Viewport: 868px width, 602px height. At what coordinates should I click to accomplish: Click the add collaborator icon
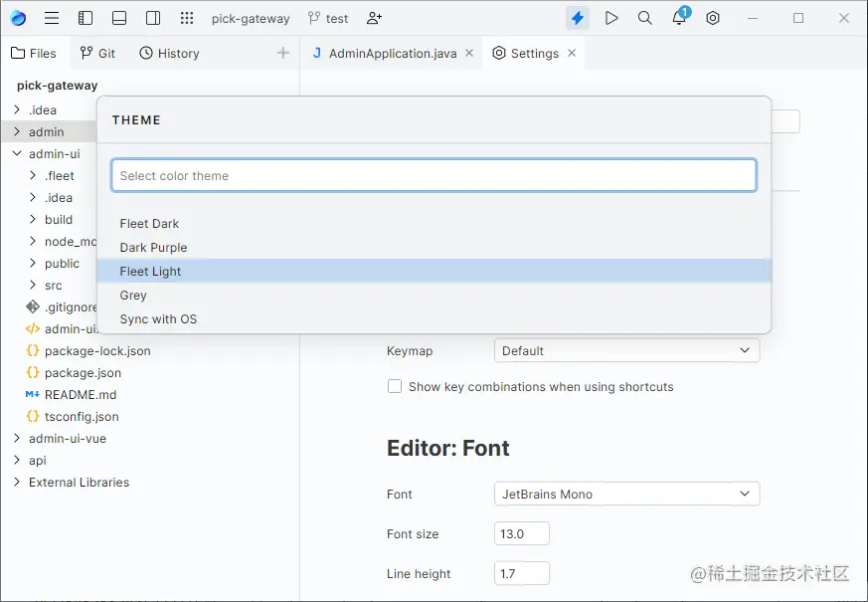374,18
